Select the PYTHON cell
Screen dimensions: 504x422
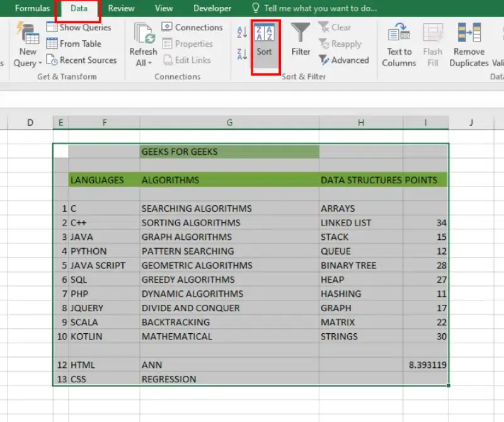point(104,251)
